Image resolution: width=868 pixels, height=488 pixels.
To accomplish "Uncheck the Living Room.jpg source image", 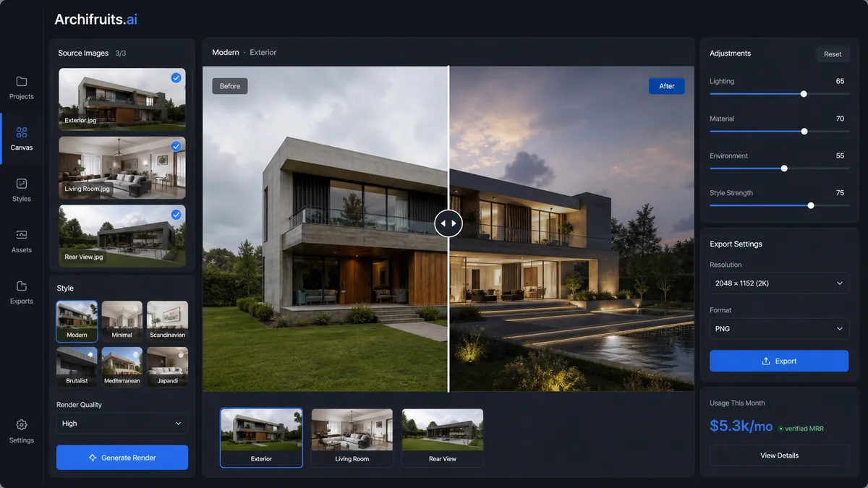I will click(176, 146).
